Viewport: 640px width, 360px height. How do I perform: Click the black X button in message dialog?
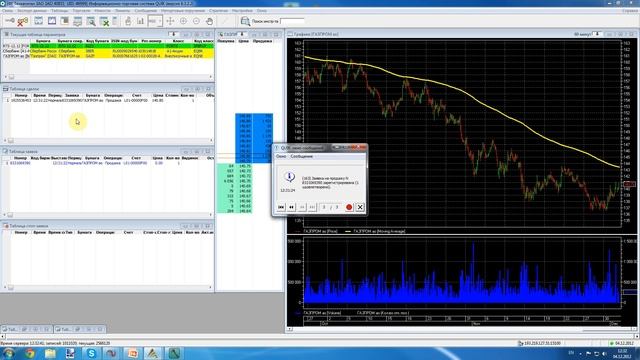[360, 207]
